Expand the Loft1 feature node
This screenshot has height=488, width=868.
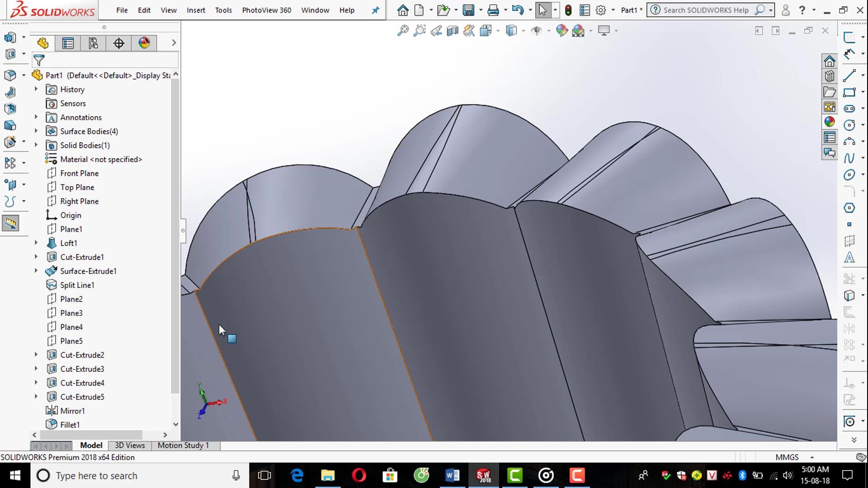pyautogui.click(x=36, y=243)
